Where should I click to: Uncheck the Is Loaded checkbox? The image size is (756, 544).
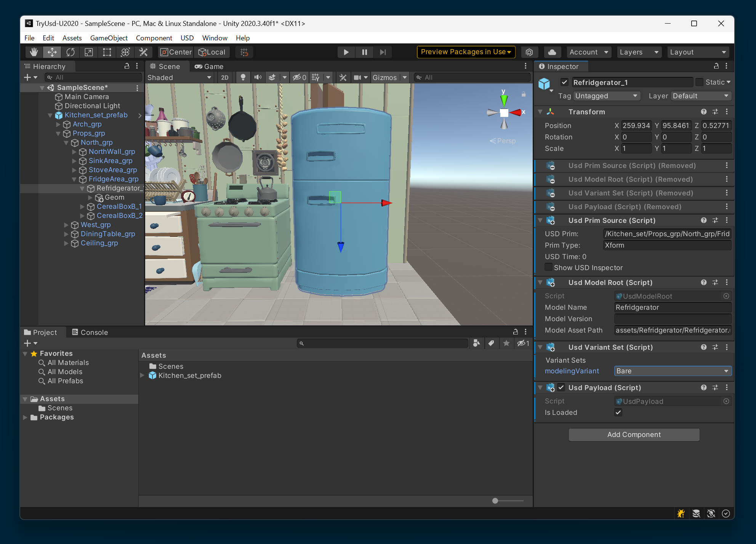(x=618, y=412)
